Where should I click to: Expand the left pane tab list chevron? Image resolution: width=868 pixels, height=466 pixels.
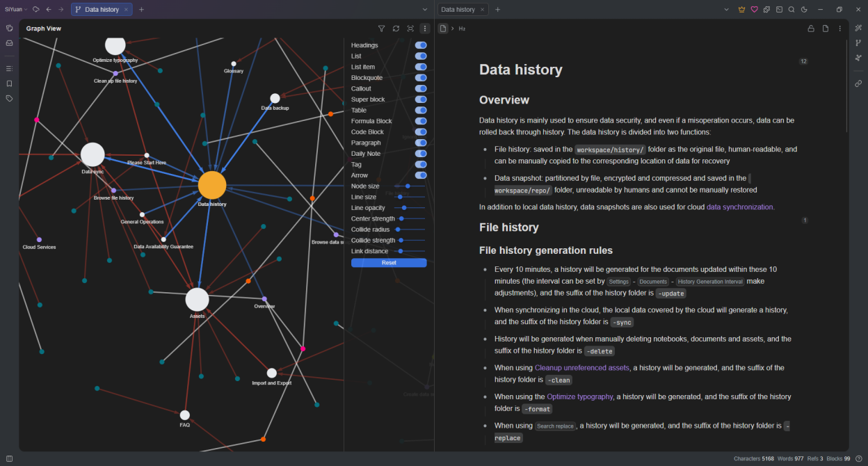point(425,10)
